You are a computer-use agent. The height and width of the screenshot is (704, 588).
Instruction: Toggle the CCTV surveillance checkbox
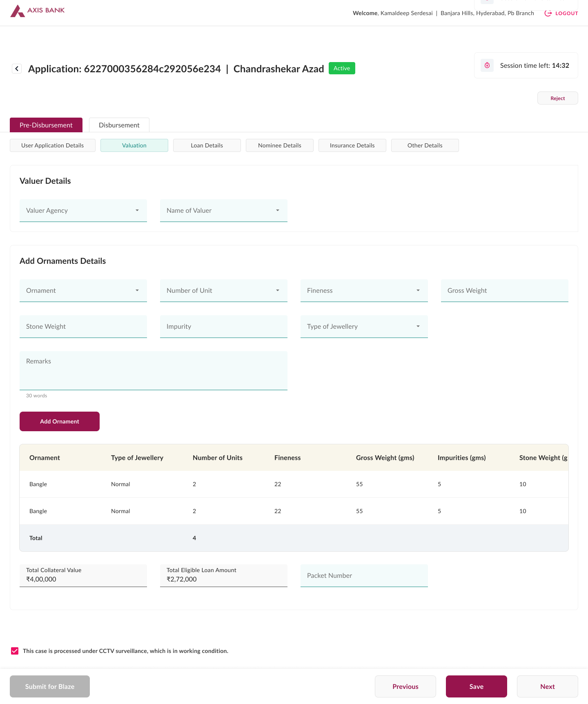click(x=15, y=651)
